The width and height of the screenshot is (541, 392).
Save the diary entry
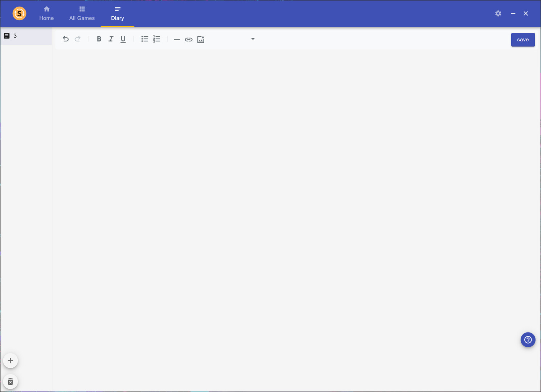(523, 40)
